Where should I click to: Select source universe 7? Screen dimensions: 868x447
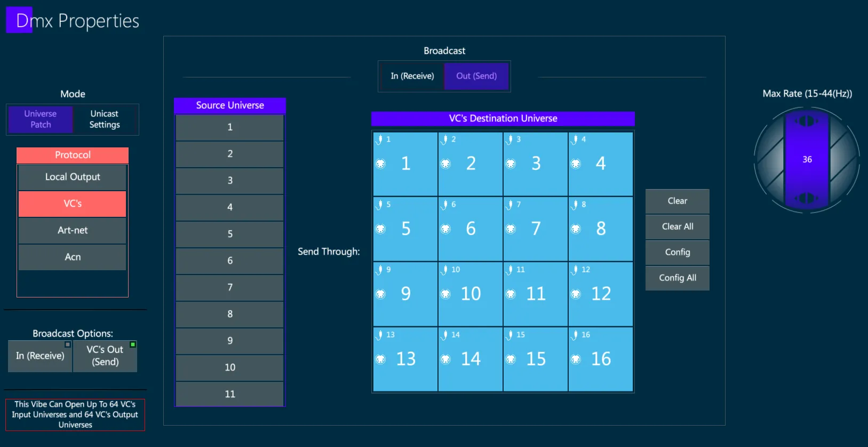[230, 287]
